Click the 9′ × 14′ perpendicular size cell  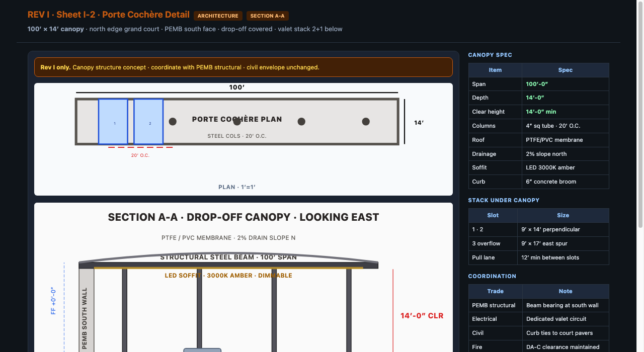[563, 229]
